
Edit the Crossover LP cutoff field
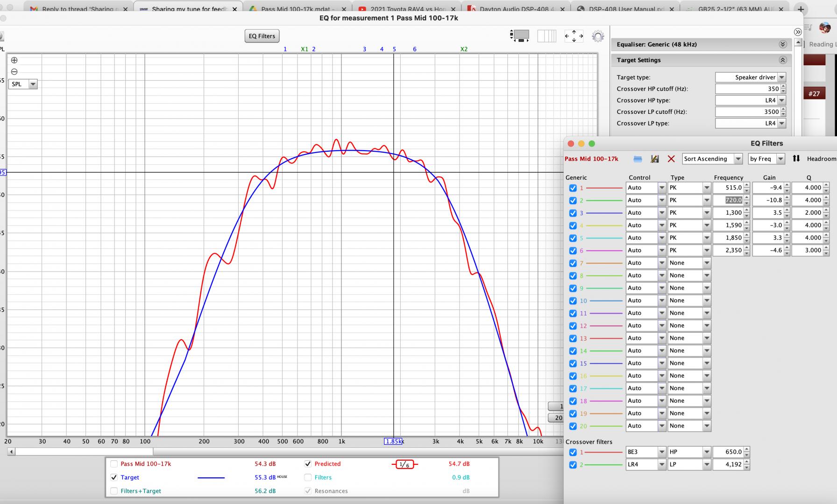point(747,112)
